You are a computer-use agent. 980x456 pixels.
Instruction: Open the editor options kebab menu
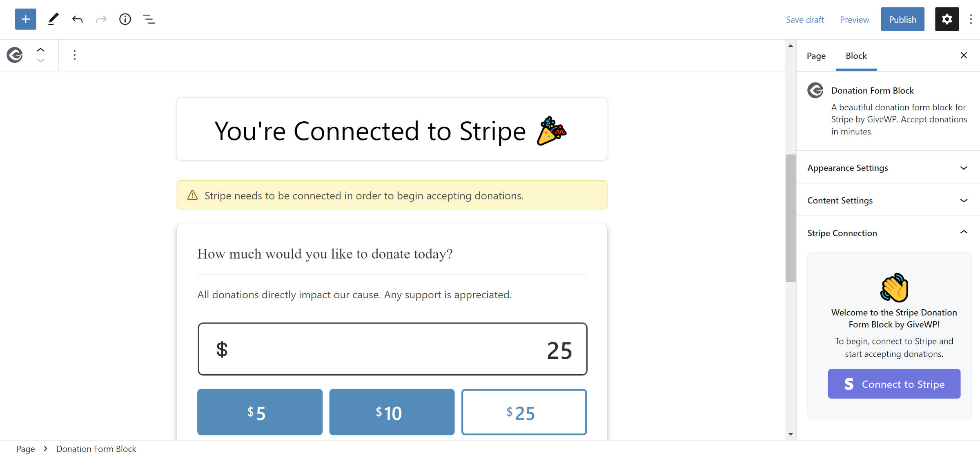click(971, 19)
